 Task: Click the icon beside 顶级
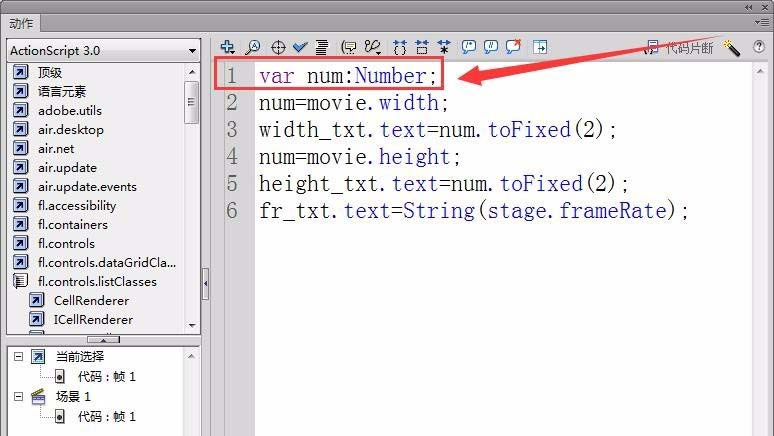[20, 73]
